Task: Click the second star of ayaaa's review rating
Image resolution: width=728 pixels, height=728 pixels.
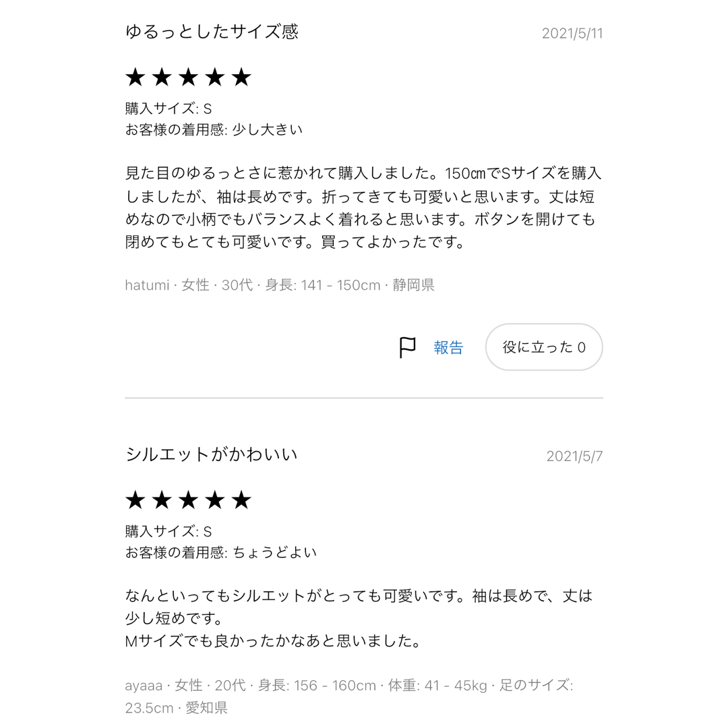Action: pyautogui.click(x=162, y=500)
